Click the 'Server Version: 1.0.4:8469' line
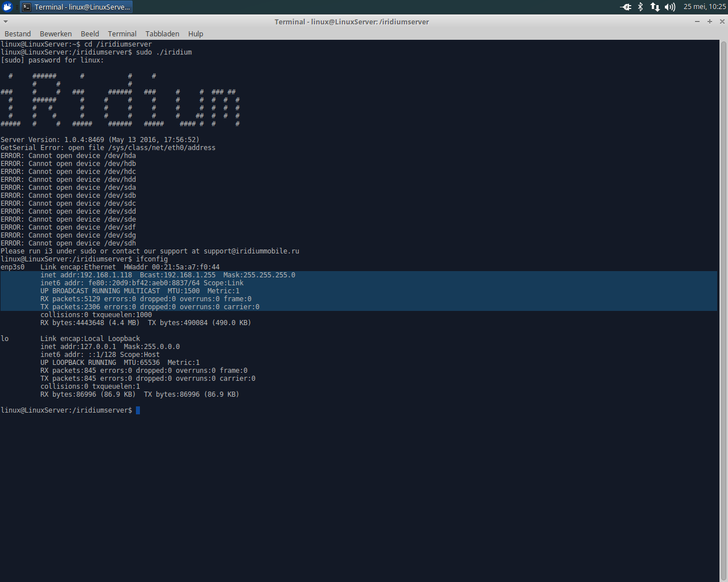This screenshot has width=728, height=582. (x=100, y=140)
